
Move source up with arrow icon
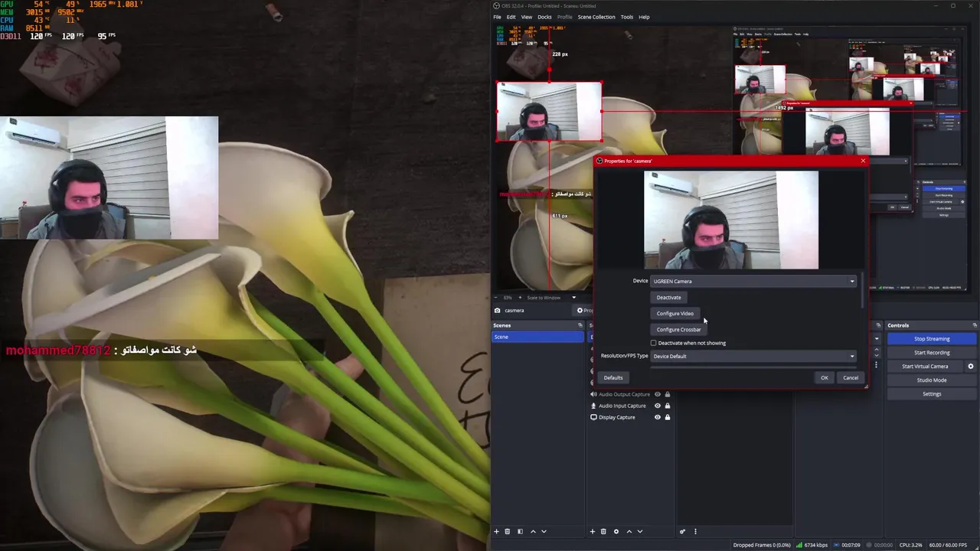point(629,531)
